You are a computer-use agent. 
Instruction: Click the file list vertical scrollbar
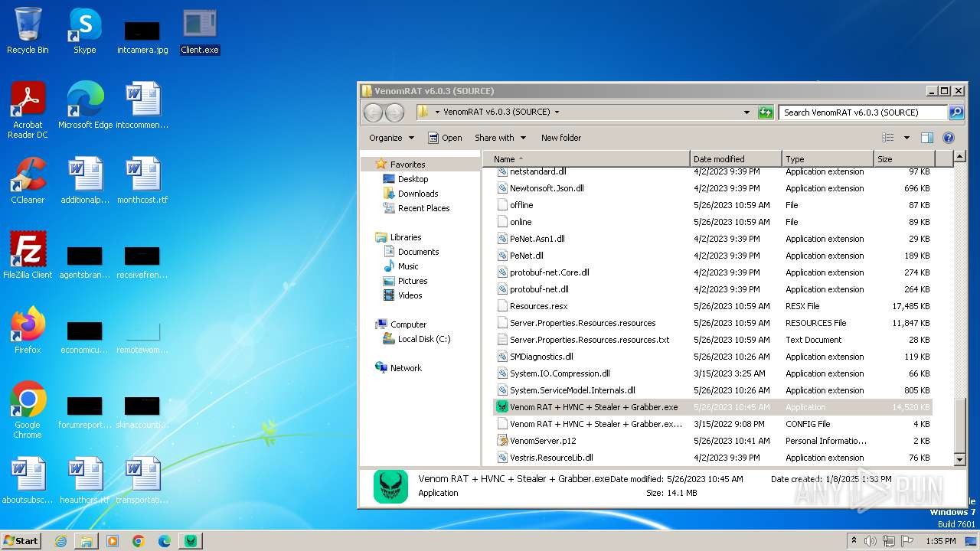tap(960, 425)
